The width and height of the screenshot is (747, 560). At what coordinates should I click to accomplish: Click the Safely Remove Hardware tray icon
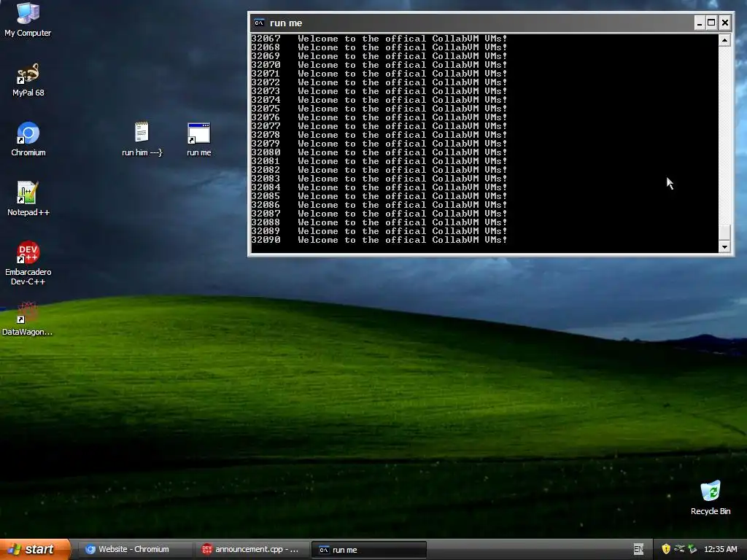(692, 549)
